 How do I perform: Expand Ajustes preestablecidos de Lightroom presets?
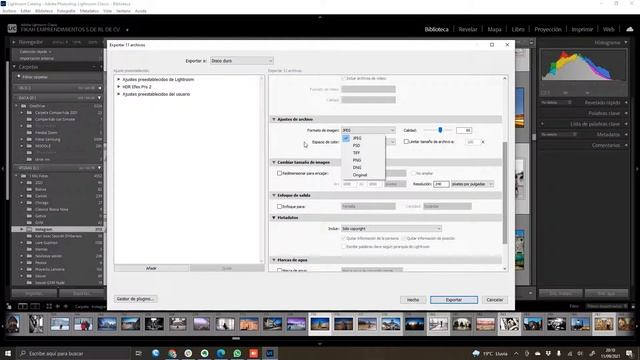119,80
